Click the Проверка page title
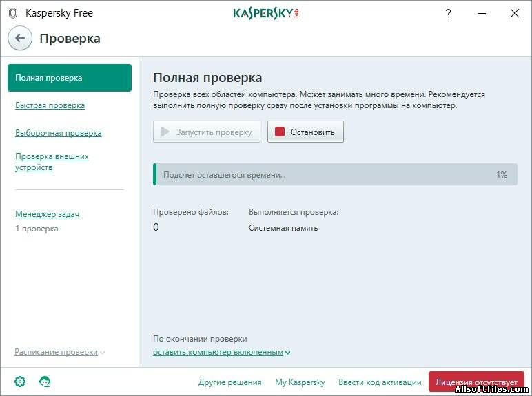This screenshot has height=396, width=532. coord(70,39)
